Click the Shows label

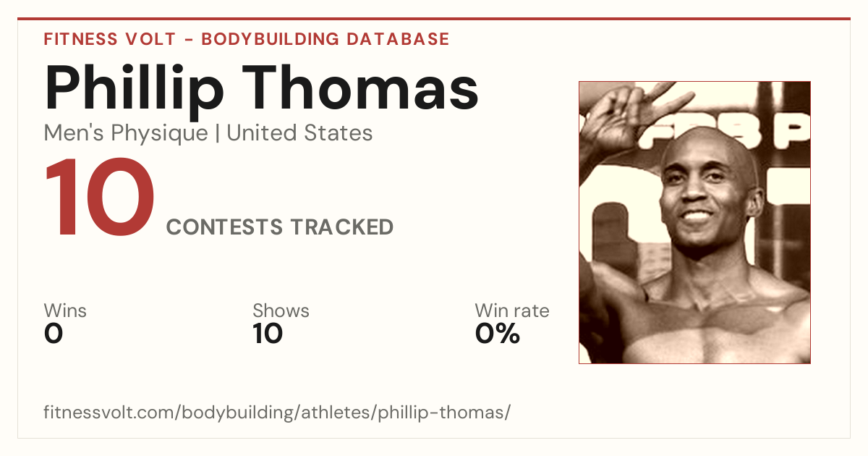click(x=281, y=311)
